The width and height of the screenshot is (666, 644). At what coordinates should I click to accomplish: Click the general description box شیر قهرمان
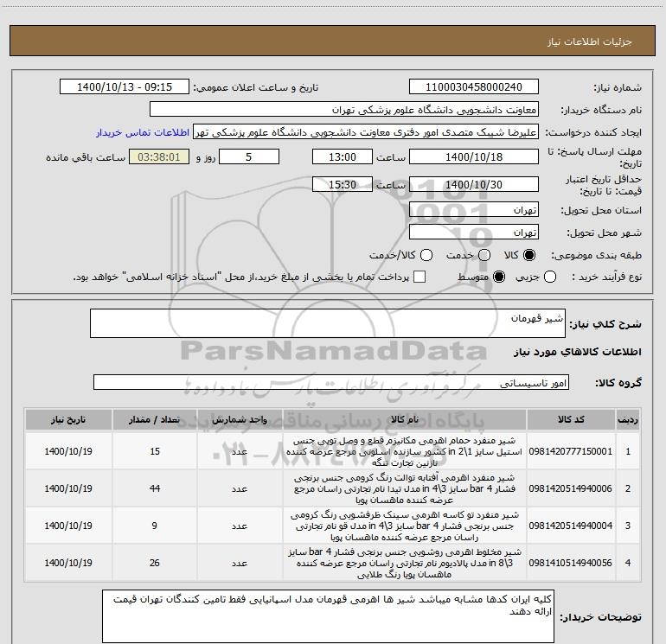(328, 323)
